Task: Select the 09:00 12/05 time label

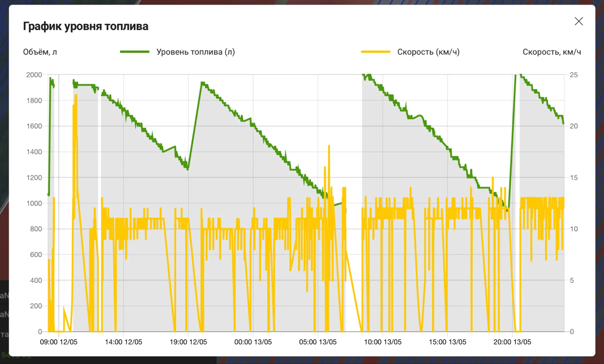Action: click(x=58, y=342)
